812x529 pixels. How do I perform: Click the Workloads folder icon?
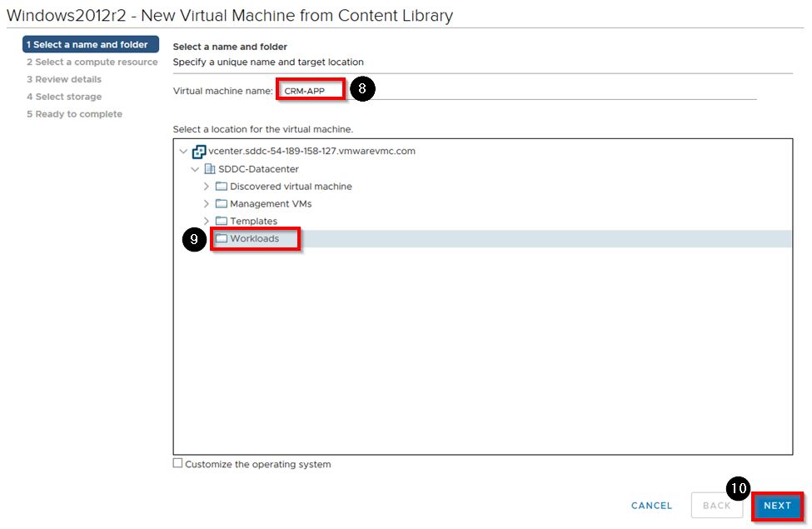coord(222,239)
